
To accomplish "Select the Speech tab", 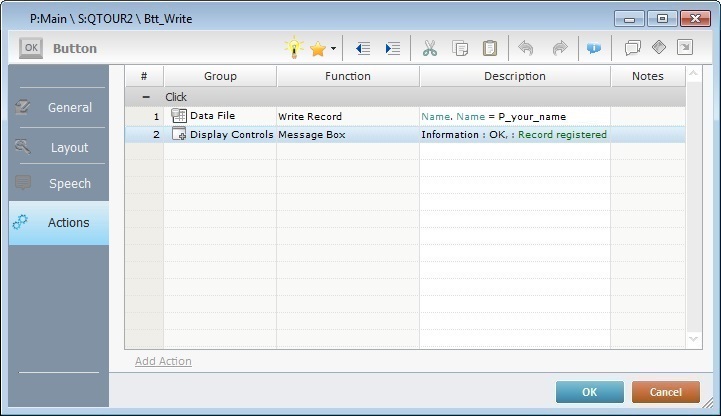I will pos(59,184).
